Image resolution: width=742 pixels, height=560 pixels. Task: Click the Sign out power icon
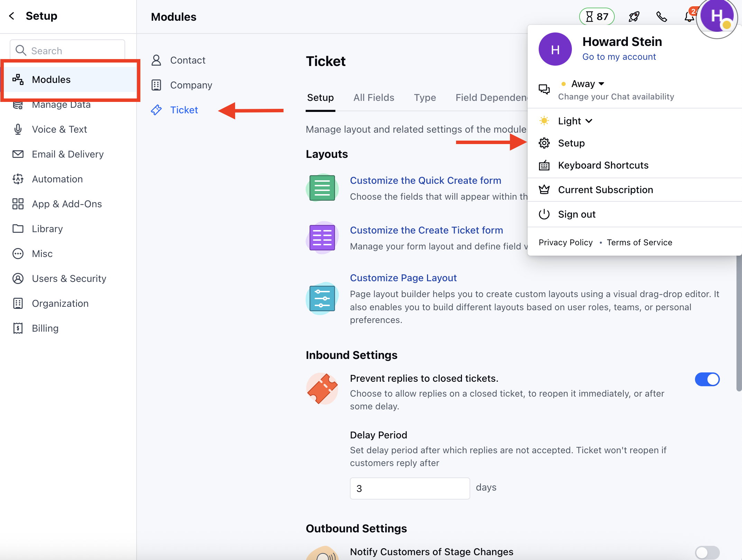pyautogui.click(x=544, y=214)
